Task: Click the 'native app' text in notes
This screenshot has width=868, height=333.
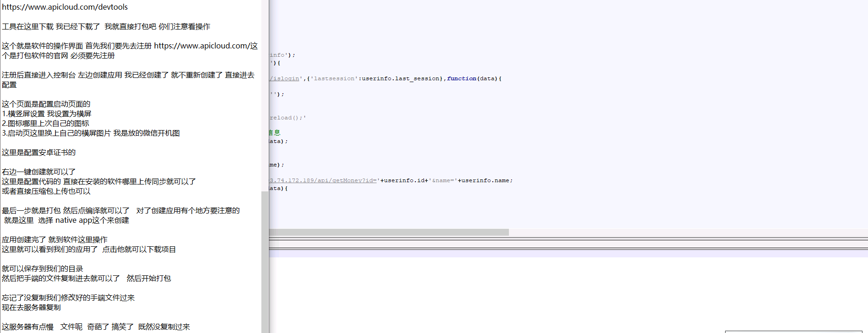Action: tap(74, 220)
